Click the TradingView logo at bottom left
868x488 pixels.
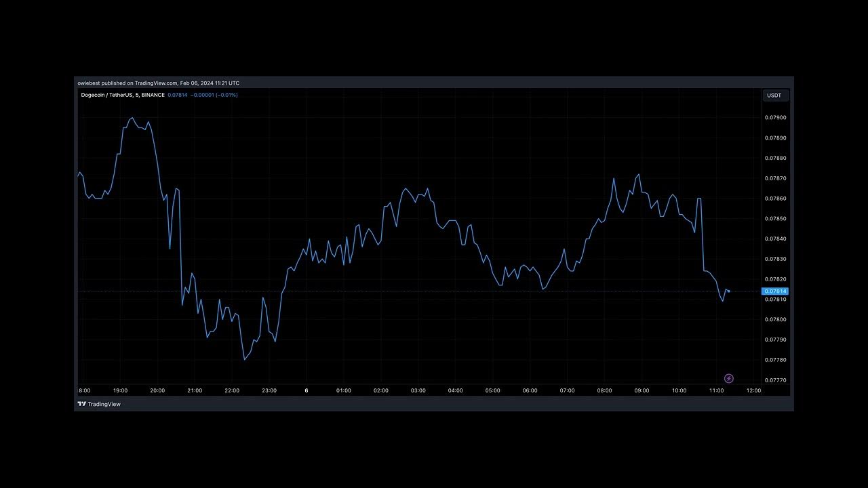pos(99,404)
